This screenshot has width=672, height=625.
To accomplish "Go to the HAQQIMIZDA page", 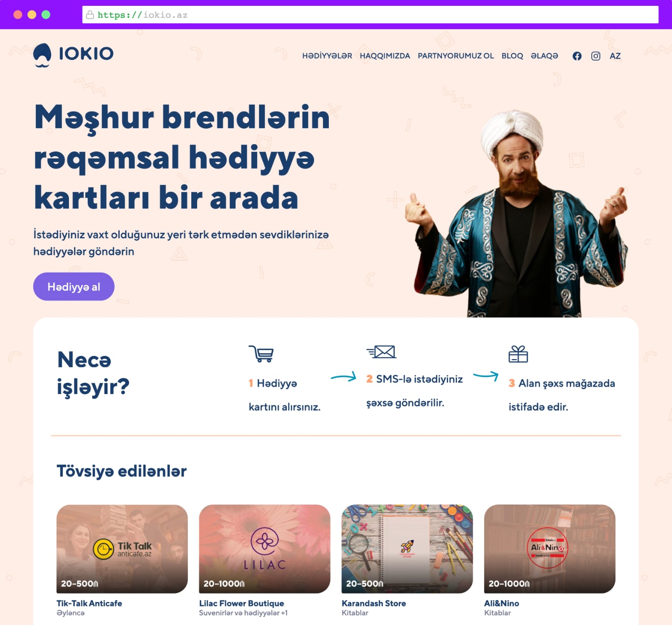I will [385, 56].
